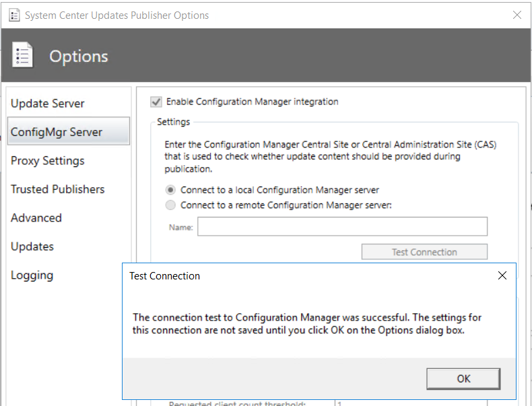Close the Test Connection dialog

(502, 275)
